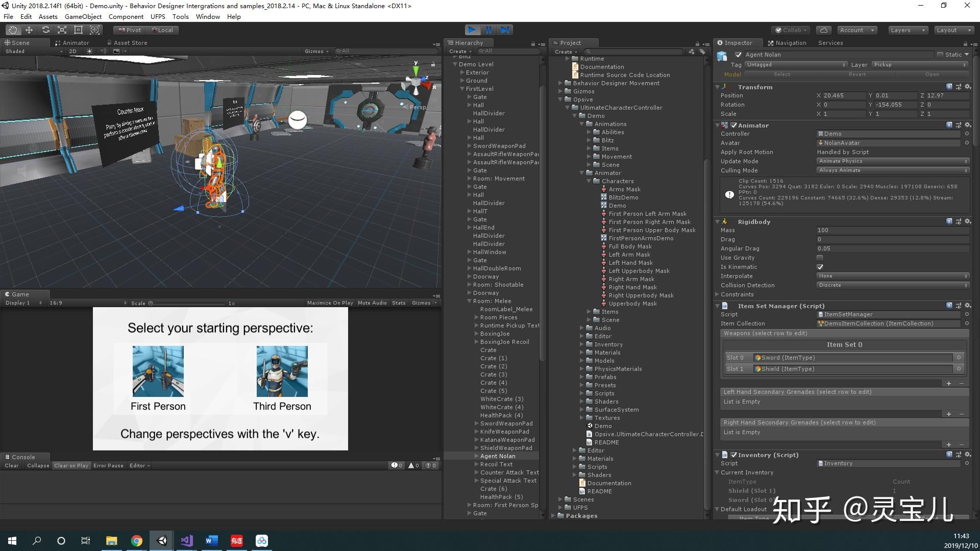Click the Third Person perspective image
980x551 pixels.
point(282,371)
